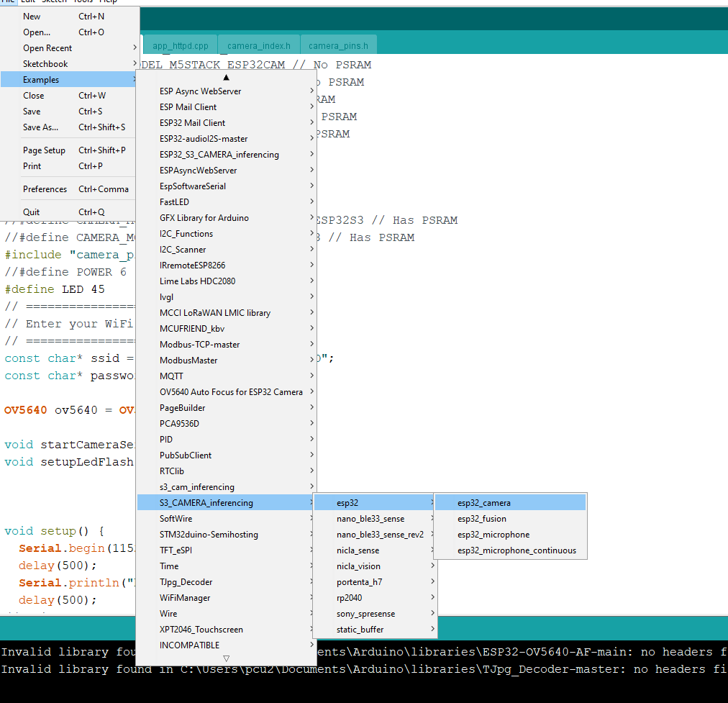Click Quit in the File menu
The image size is (728, 703).
coord(32,212)
